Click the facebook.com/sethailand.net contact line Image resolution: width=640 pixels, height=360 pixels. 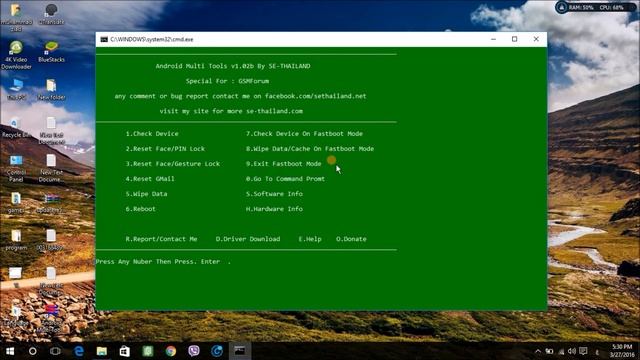240,96
